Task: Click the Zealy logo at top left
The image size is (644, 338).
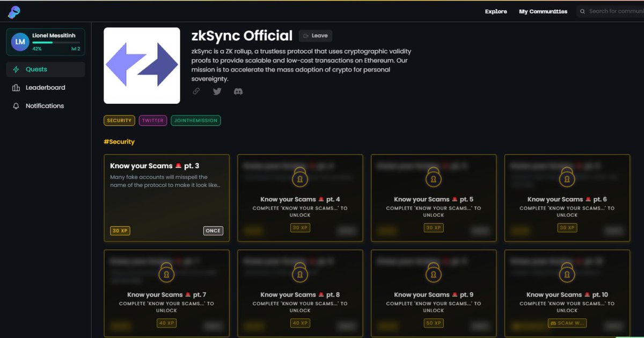Action: 14,12
